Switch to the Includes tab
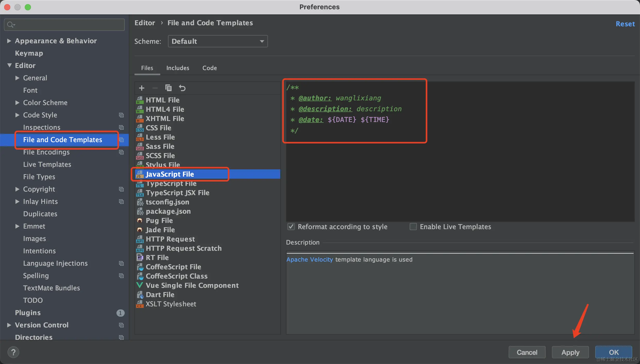The height and width of the screenshot is (364, 640). 178,68
